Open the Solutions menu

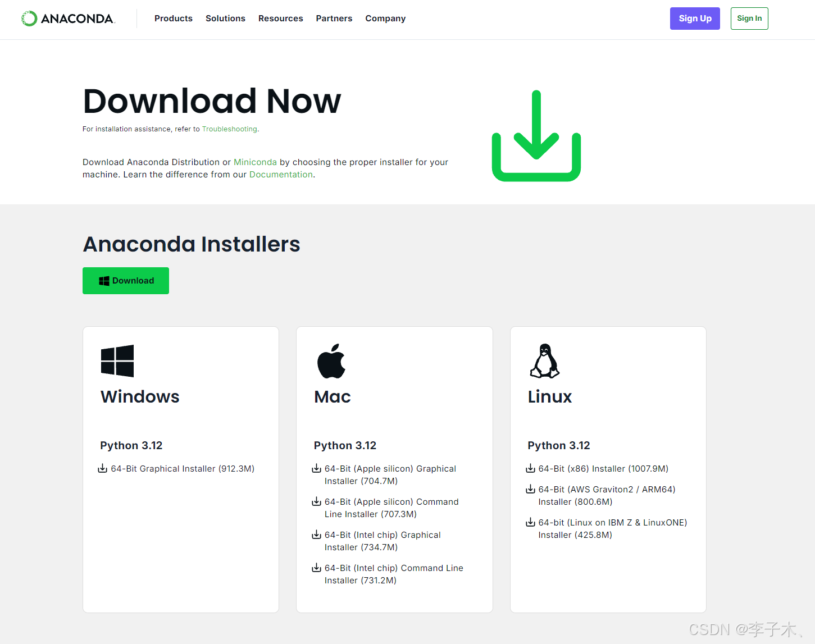point(225,19)
